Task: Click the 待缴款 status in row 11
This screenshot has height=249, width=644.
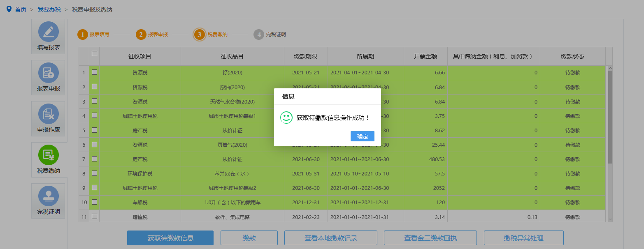Action: point(572,217)
